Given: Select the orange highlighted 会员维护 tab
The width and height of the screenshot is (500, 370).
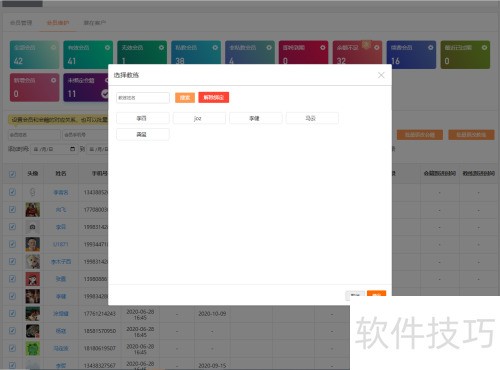Looking at the screenshot, I should click(x=58, y=23).
